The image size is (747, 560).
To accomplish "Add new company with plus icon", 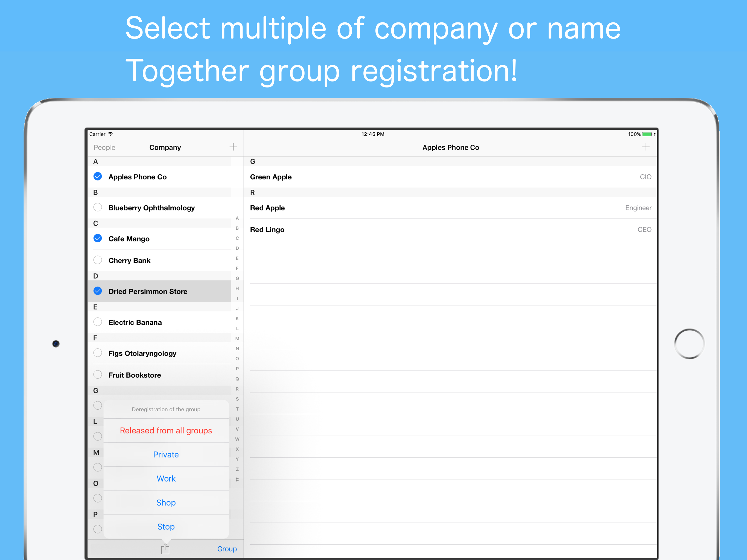I will pos(233,147).
